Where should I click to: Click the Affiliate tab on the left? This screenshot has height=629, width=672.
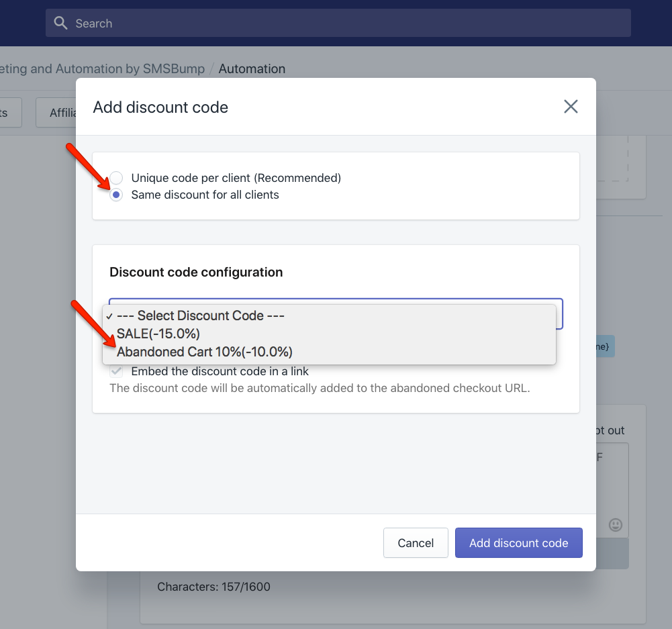[62, 112]
